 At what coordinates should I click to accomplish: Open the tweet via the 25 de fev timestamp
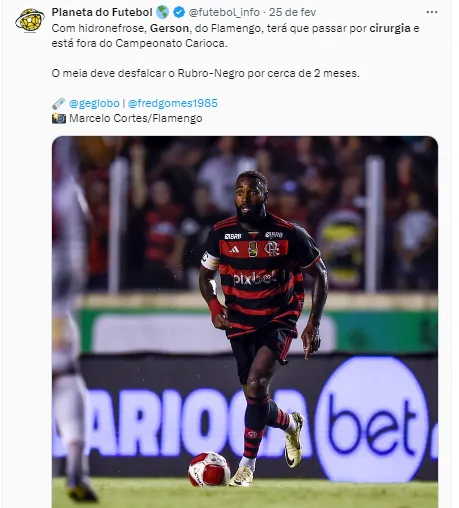coord(292,12)
